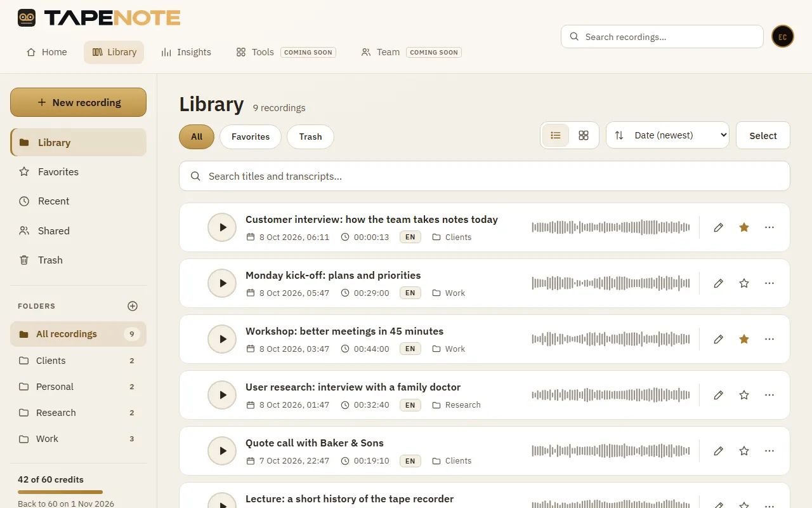Open three-dot menu for Workshop row
This screenshot has width=812, height=508.
(x=769, y=339)
